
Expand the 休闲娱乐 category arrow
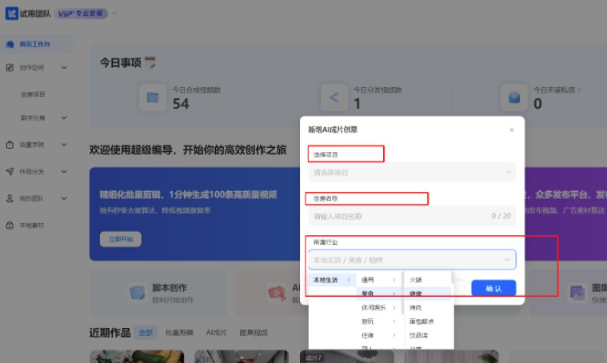[394, 308]
